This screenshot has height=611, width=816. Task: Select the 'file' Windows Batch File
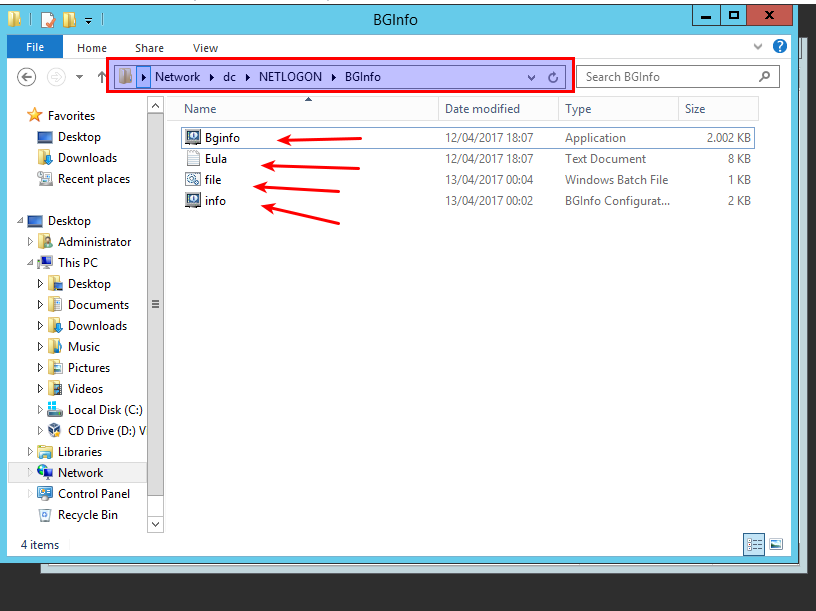click(x=211, y=179)
